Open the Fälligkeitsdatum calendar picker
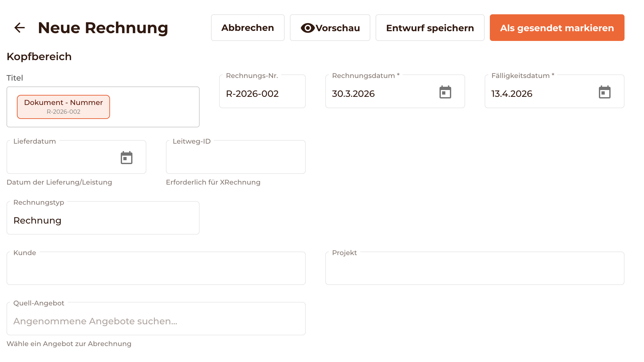 604,92
